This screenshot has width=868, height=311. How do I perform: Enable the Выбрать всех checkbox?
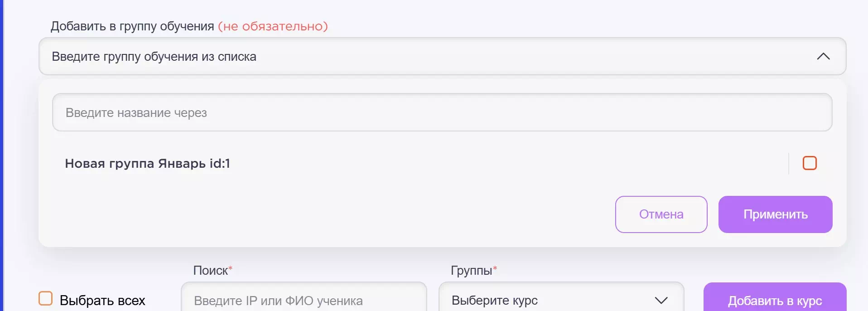46,299
